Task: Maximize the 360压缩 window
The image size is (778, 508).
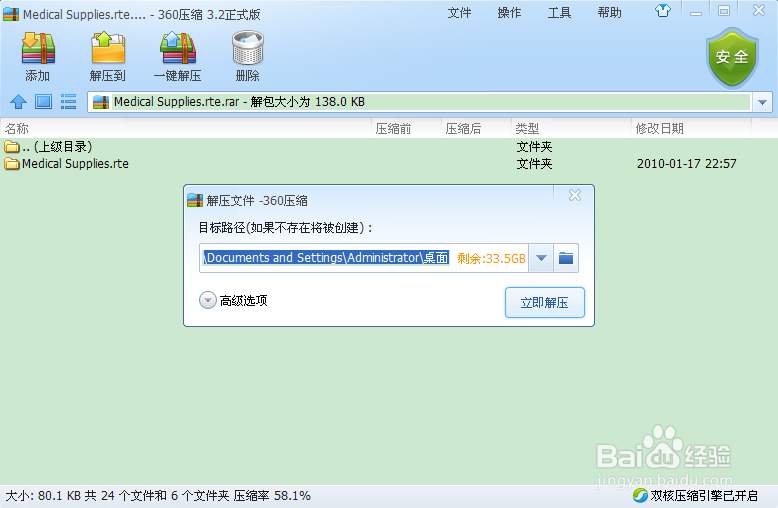Action: [724, 11]
